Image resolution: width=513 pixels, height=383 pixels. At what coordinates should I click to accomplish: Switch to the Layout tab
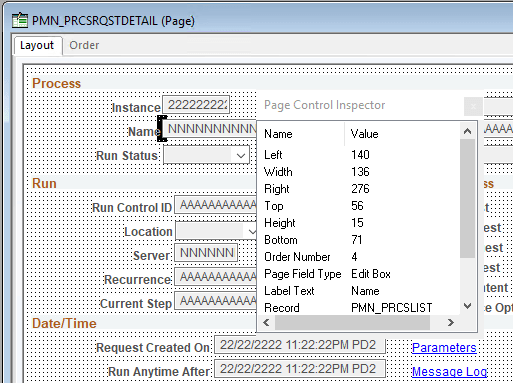(37, 45)
